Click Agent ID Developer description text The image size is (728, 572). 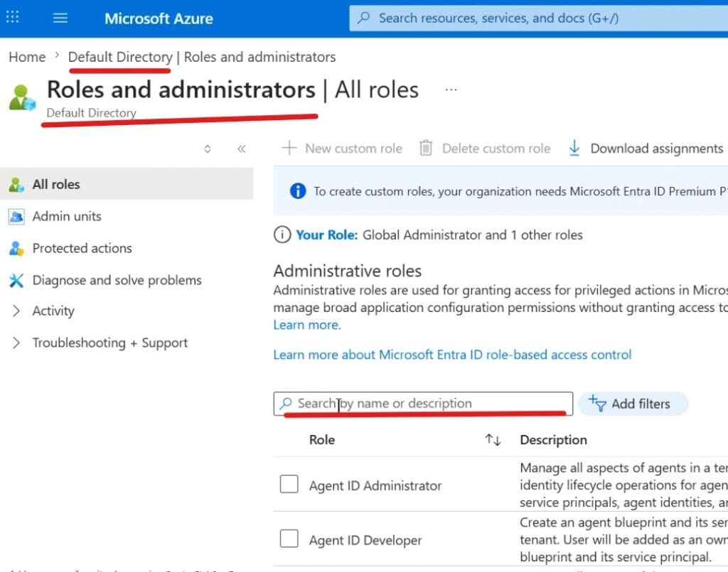[623, 539]
